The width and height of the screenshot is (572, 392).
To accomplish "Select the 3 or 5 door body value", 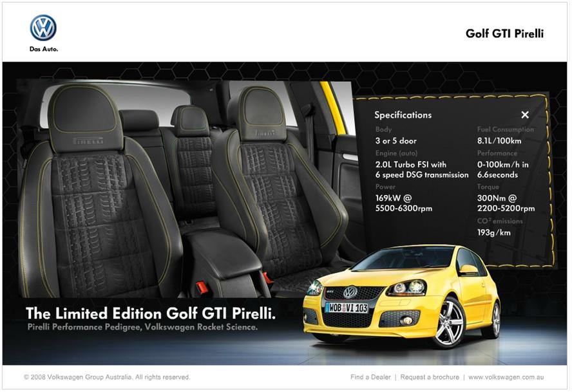I will [x=396, y=140].
